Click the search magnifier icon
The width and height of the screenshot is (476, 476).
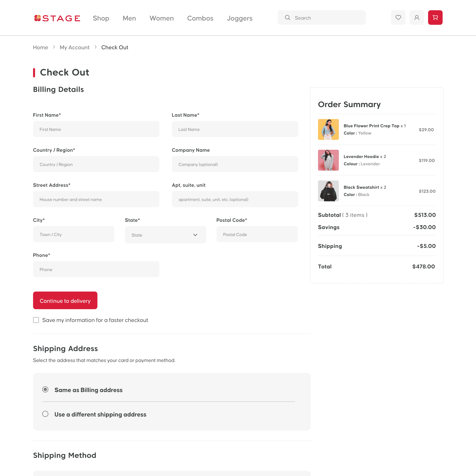287,18
